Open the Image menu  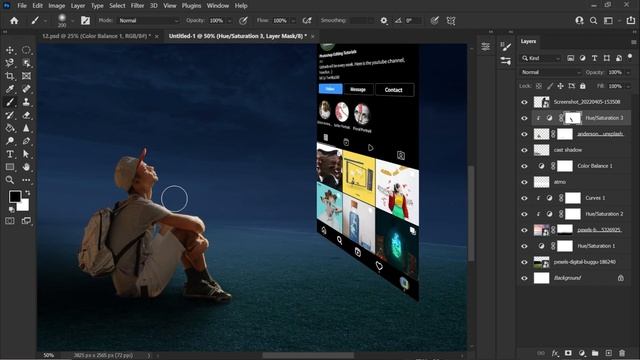coord(57,6)
